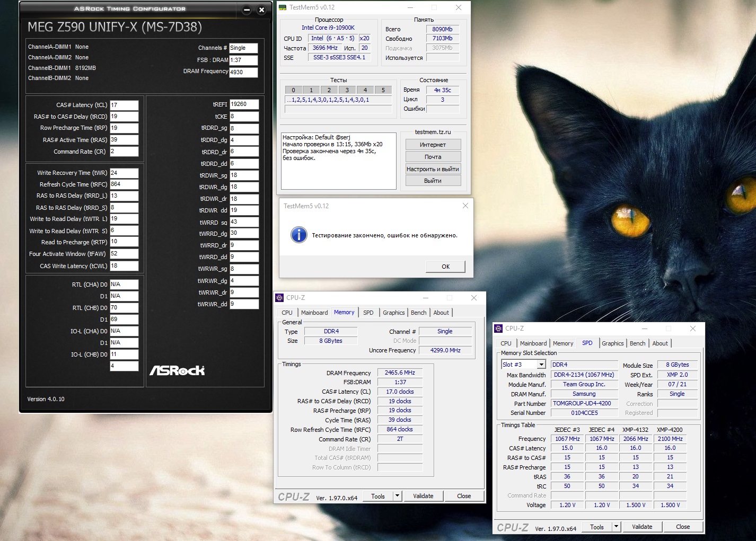This screenshot has height=541, width=756.
Task: Minimize the TestMem5 main window
Action: coord(410,7)
